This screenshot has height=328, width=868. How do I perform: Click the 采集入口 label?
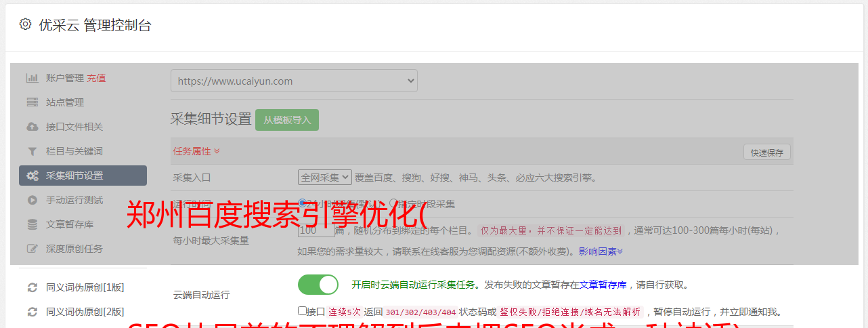pyautogui.click(x=192, y=178)
